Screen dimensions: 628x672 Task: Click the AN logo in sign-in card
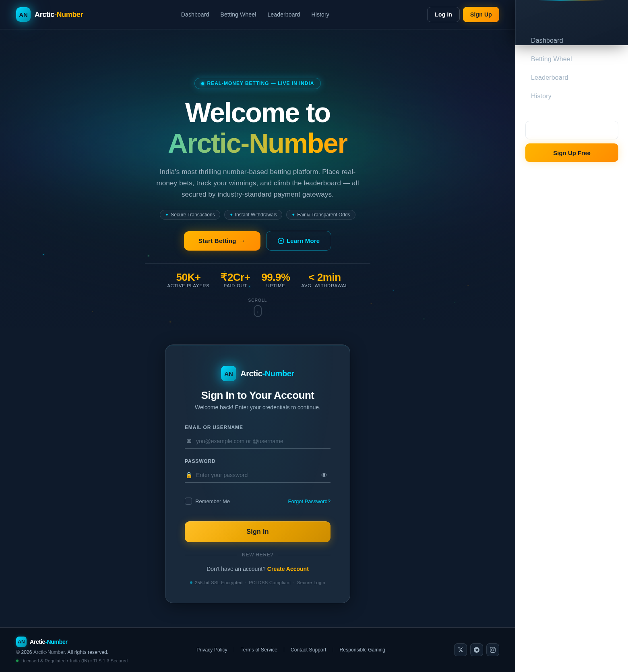229,373
